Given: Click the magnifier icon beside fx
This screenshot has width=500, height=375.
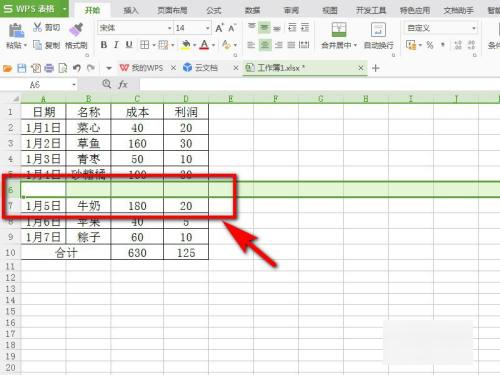Looking at the screenshot, I should pos(107,84).
